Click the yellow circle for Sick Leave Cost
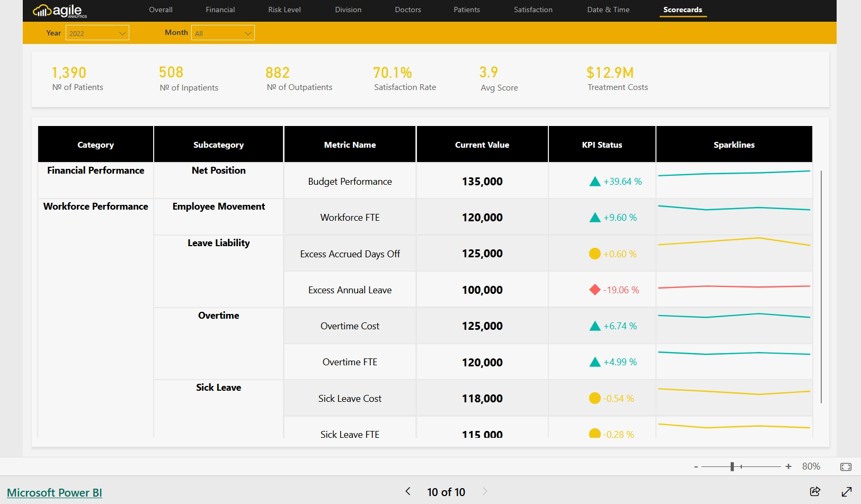861x504 pixels. pyautogui.click(x=595, y=398)
